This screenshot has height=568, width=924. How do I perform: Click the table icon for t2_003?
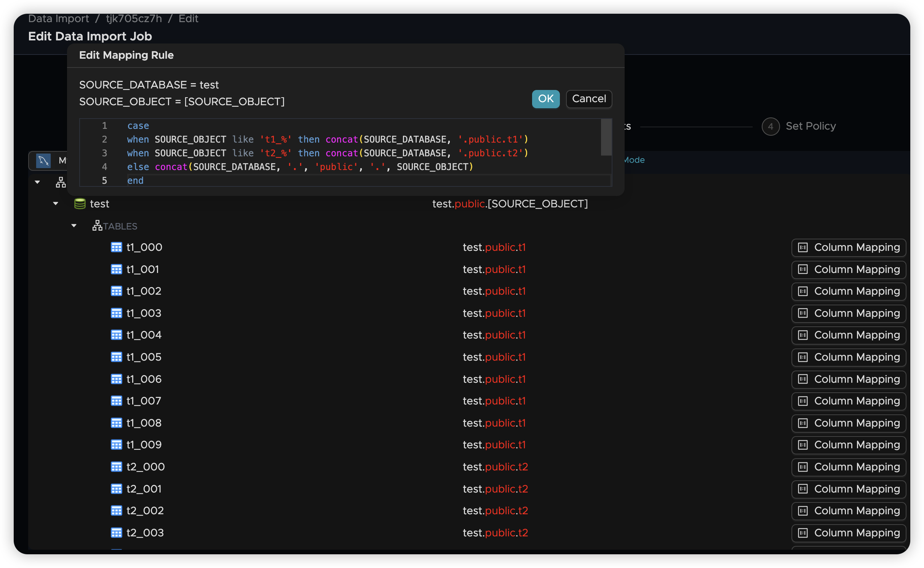(116, 533)
